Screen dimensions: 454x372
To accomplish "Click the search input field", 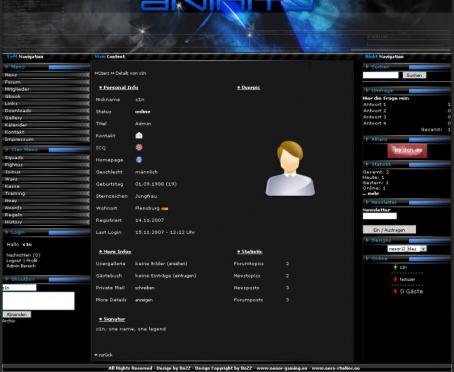I will 380,75.
